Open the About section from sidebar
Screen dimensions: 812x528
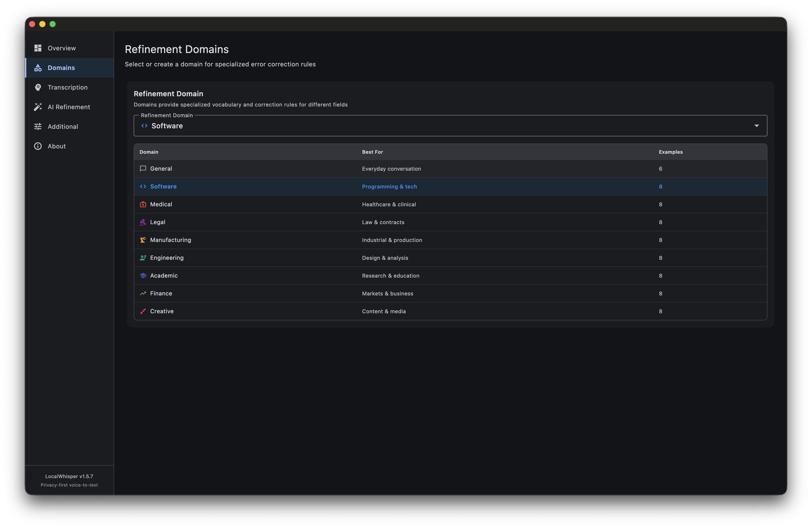(x=57, y=146)
